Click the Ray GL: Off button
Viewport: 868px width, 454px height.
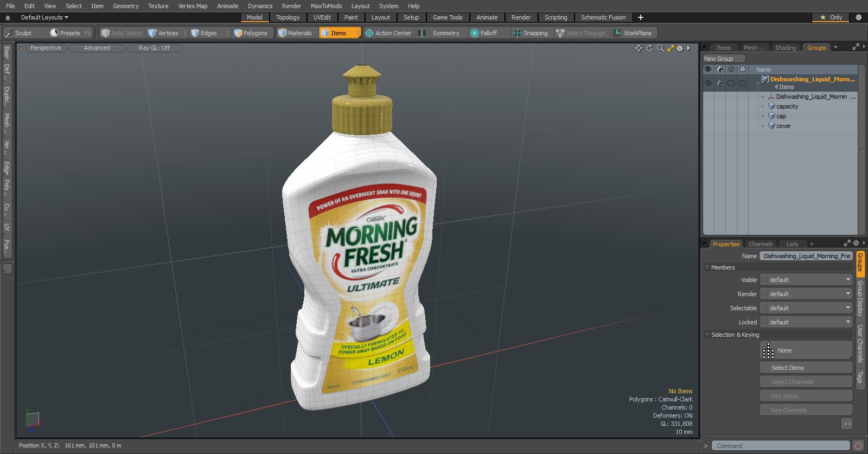(x=154, y=48)
